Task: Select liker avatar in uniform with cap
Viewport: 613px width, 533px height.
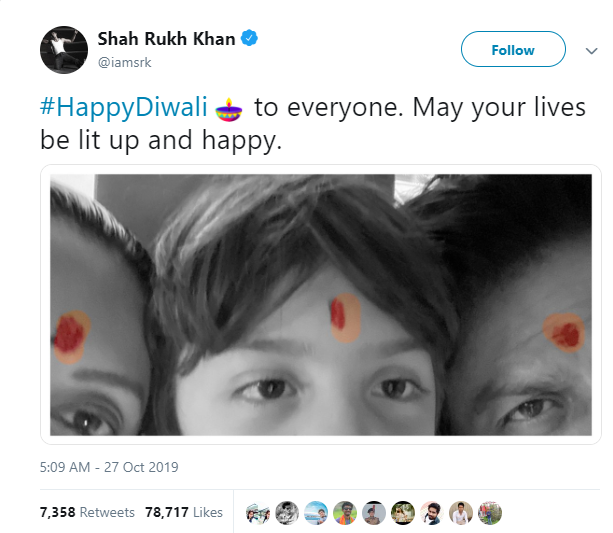Action: pos(374,513)
